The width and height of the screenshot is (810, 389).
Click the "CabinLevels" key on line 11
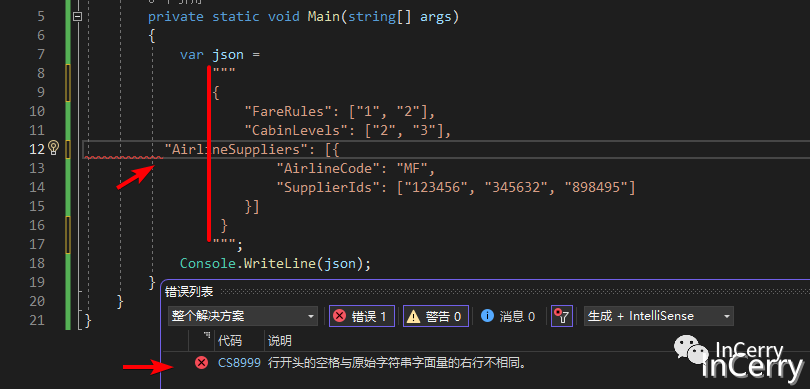(x=300, y=131)
